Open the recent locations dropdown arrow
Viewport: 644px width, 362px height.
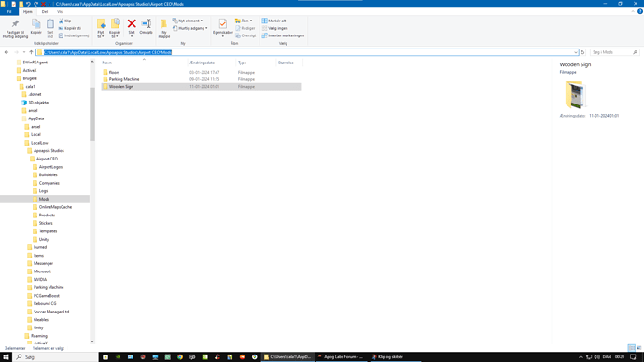[24, 52]
